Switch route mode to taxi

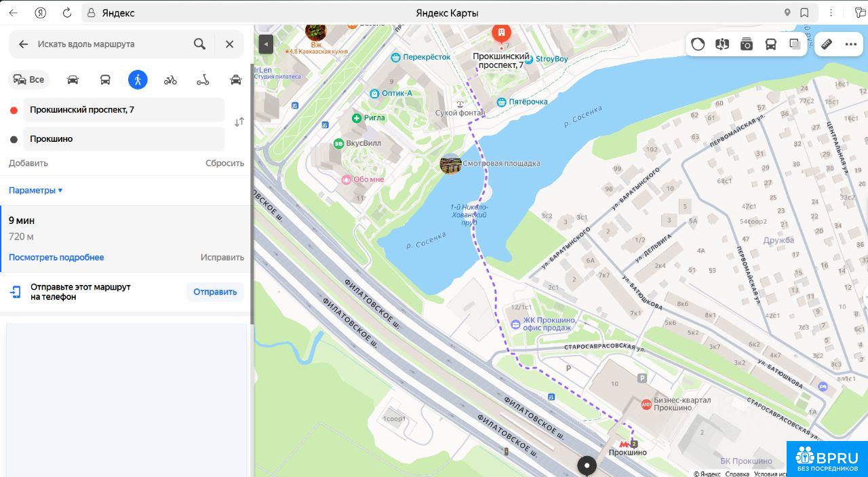click(x=235, y=79)
